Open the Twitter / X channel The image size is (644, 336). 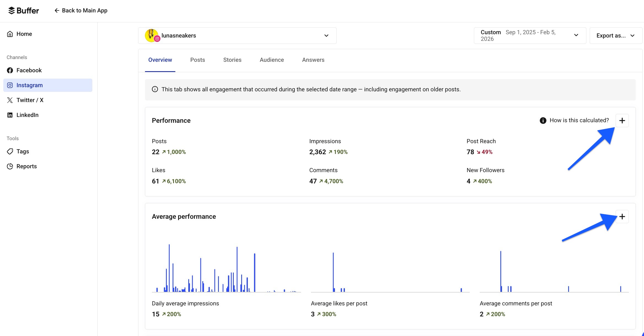tap(10, 100)
